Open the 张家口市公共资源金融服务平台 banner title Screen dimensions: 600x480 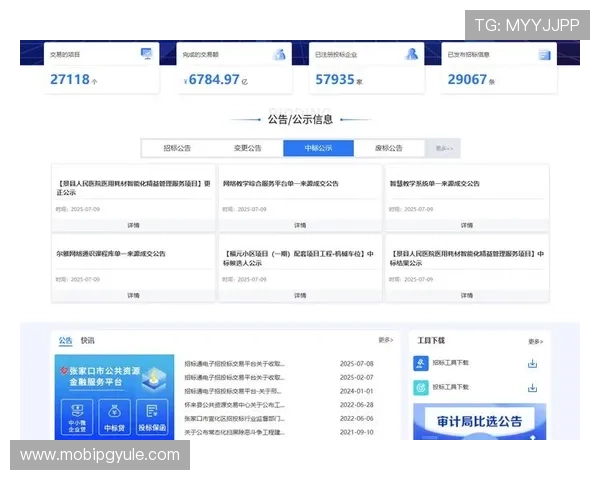pos(104,376)
